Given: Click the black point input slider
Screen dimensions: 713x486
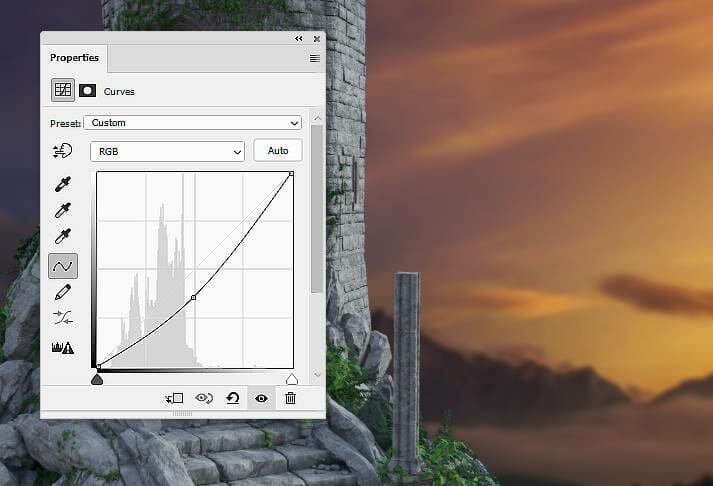Looking at the screenshot, I should pyautogui.click(x=97, y=379).
